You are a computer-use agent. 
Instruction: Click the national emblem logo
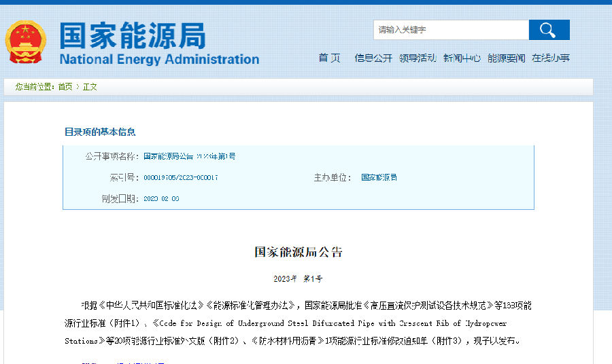[25, 42]
